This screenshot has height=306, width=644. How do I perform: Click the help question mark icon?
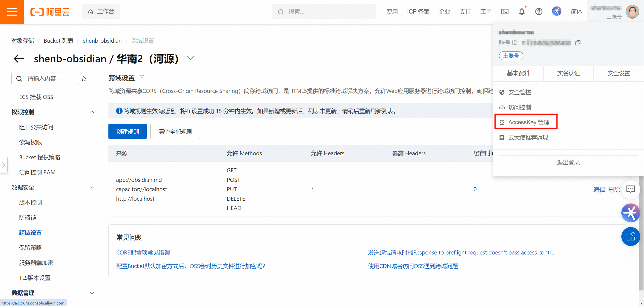click(539, 12)
